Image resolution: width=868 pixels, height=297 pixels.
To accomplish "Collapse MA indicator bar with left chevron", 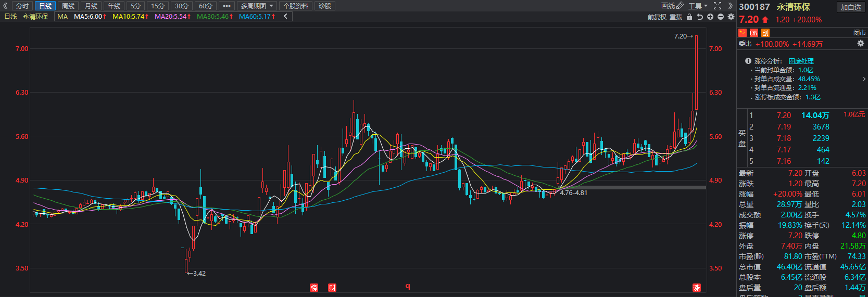I will [x=285, y=17].
